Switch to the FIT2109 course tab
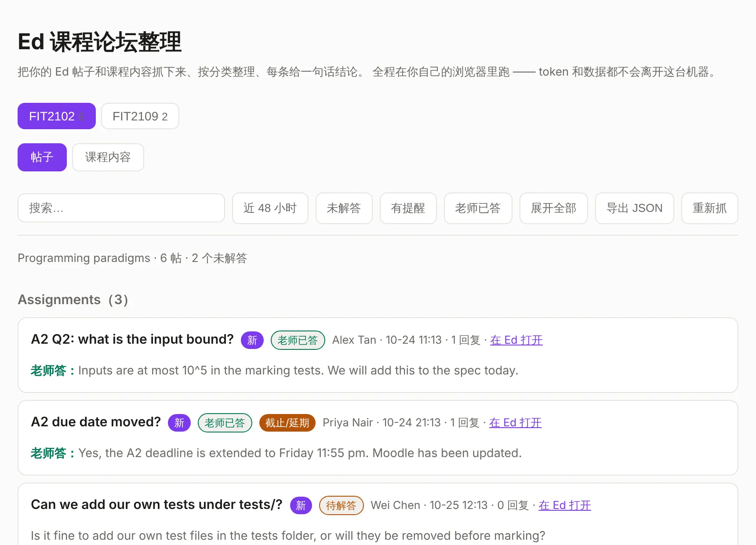 140,116
